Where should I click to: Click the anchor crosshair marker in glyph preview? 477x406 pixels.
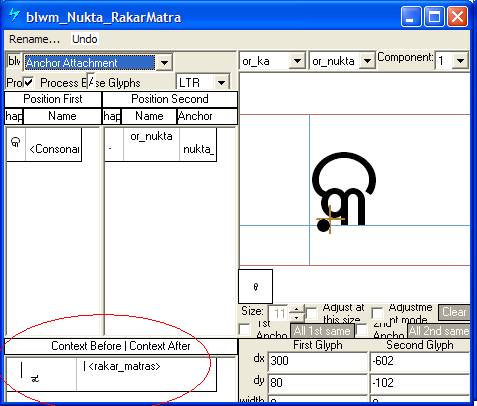330,219
